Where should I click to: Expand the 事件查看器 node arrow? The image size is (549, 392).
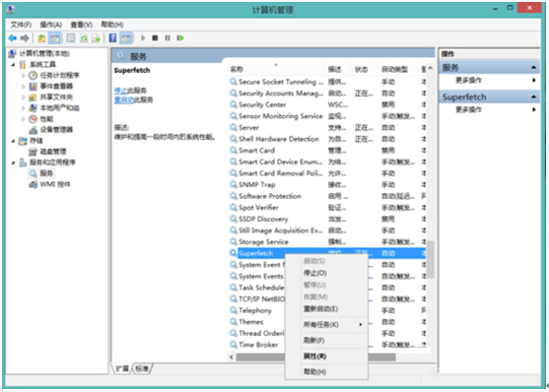(23, 87)
